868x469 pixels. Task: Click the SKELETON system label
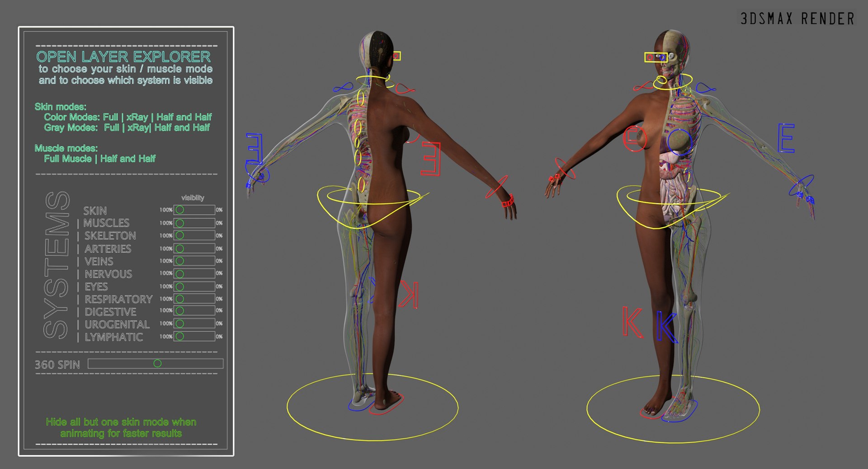[110, 236]
